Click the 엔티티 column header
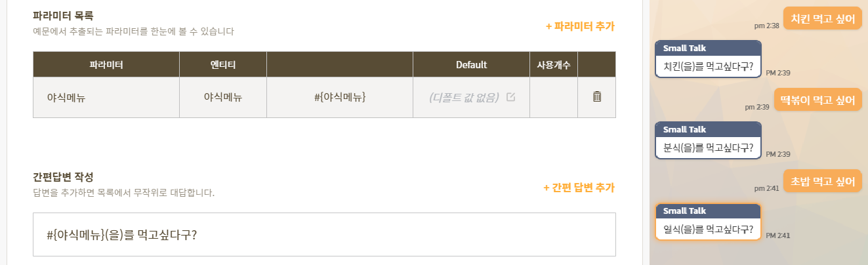Image resolution: width=868 pixels, height=265 pixels. coord(223,65)
